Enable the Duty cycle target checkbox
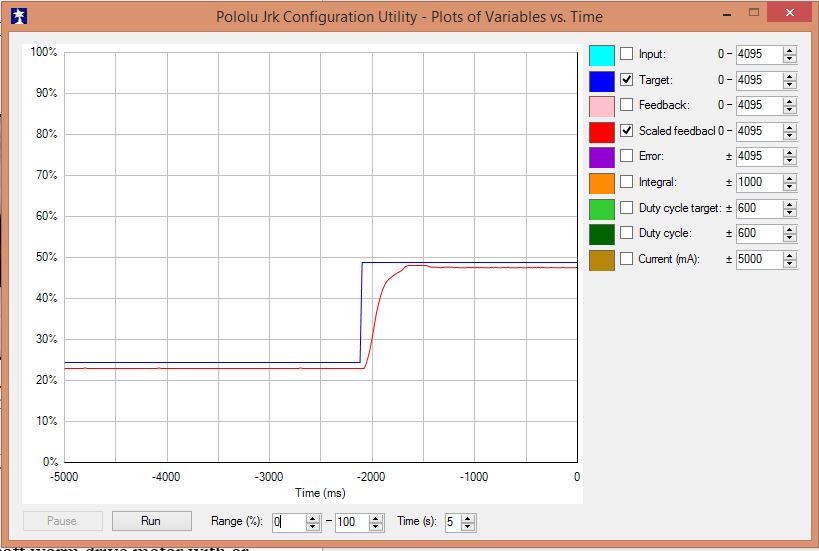The height and width of the screenshot is (551, 819). pyautogui.click(x=626, y=207)
